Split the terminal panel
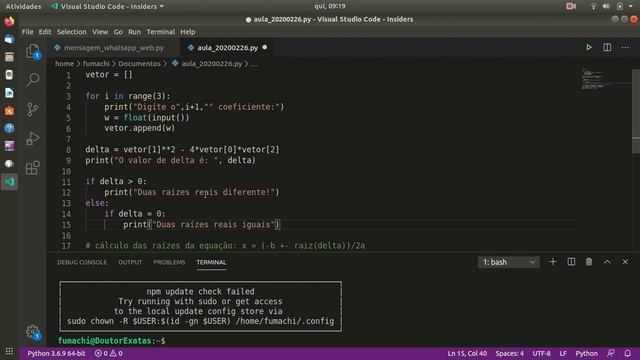 571,262
